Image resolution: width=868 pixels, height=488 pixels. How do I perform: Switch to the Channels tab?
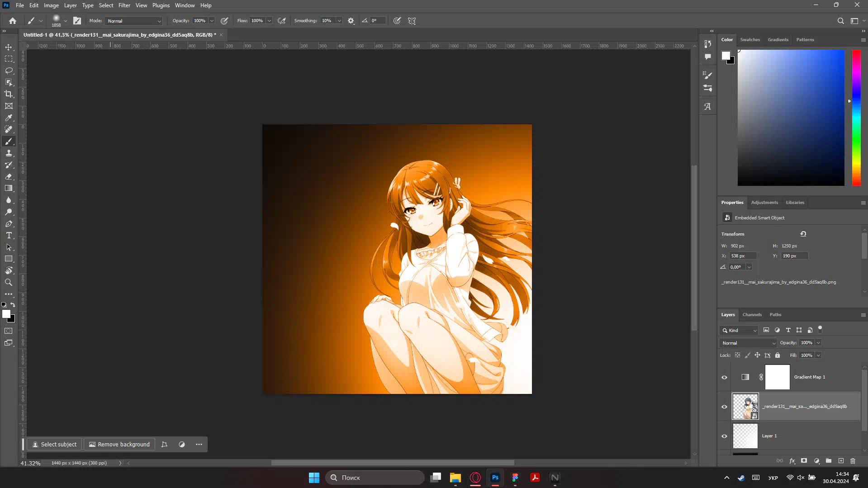[x=752, y=315]
